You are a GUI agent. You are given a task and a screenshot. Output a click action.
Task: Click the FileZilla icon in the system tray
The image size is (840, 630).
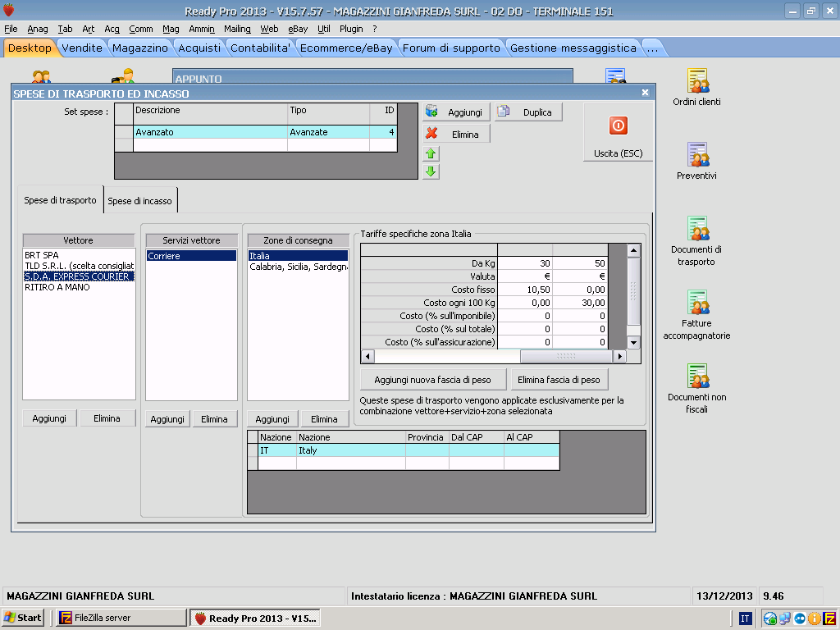point(829,619)
